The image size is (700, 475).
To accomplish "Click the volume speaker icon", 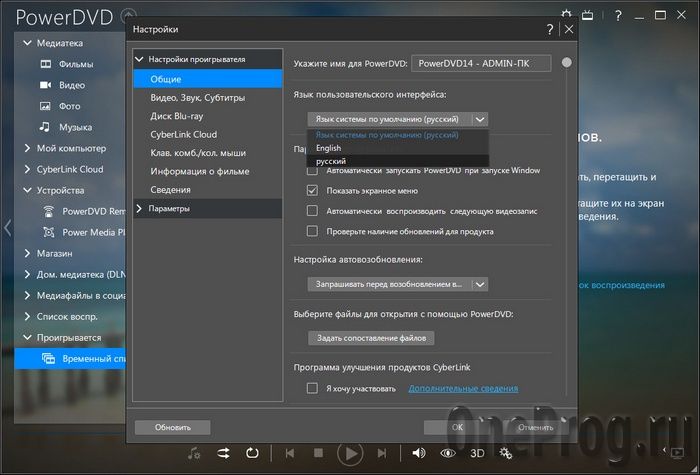I will pyautogui.click(x=417, y=454).
